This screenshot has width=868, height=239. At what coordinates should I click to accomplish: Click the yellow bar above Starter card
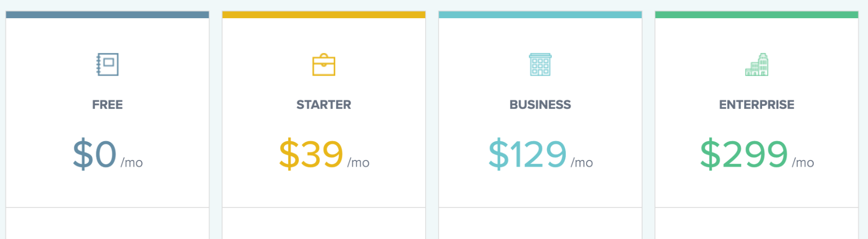324,15
